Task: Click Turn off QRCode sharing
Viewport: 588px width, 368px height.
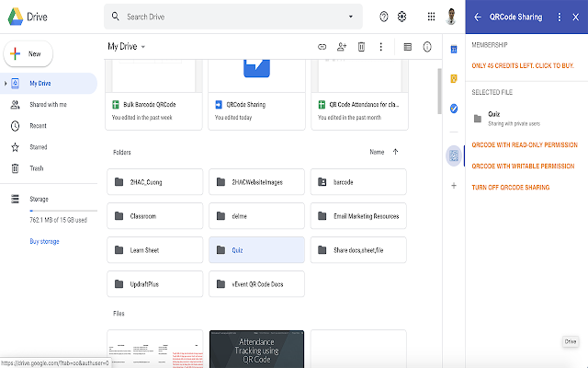Action: [x=511, y=188]
